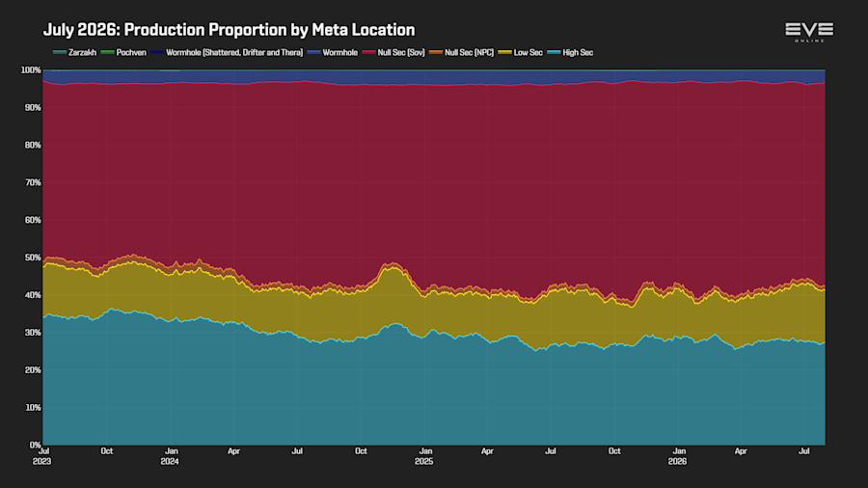The image size is (868, 488).
Task: Click the EVE Online logo
Action: pos(809,32)
